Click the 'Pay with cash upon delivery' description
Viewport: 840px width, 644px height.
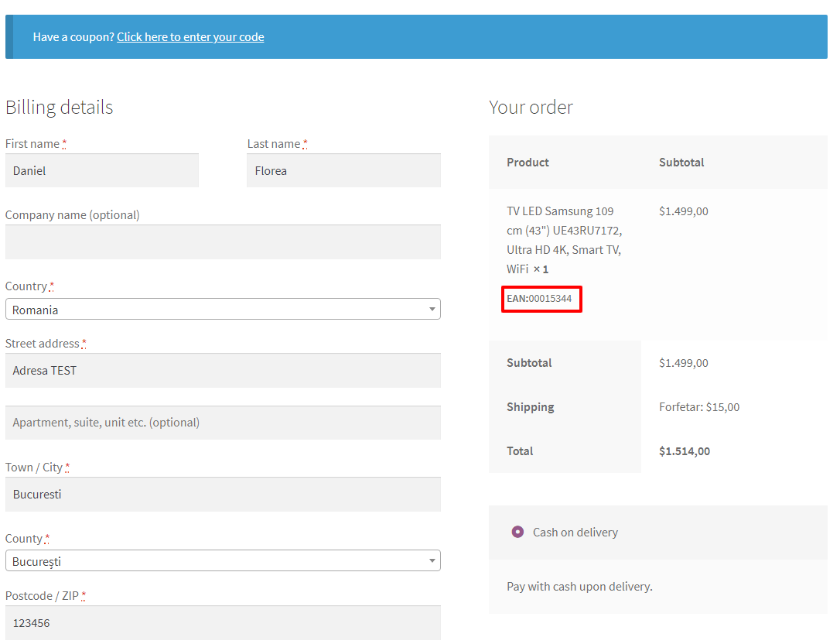point(579,587)
